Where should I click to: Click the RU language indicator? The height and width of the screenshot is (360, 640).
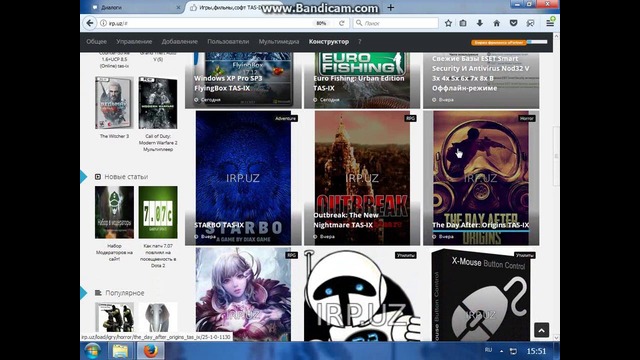(488, 350)
